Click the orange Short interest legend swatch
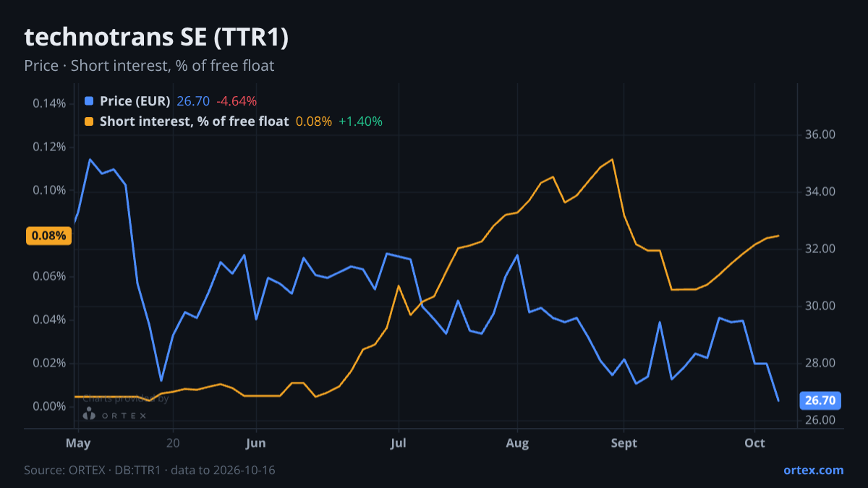Image resolution: width=868 pixels, height=488 pixels. [89, 121]
